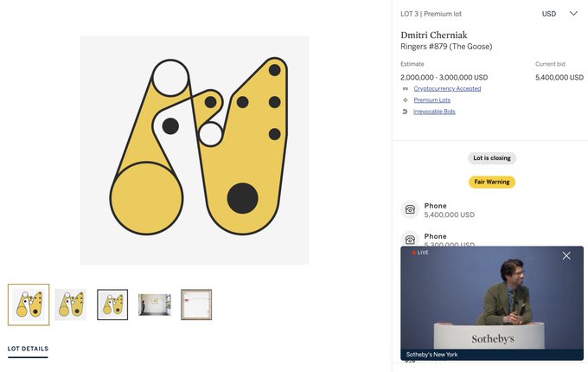The image size is (588, 372).
Task: Click the Fair Warning yellow badge
Action: (x=492, y=182)
